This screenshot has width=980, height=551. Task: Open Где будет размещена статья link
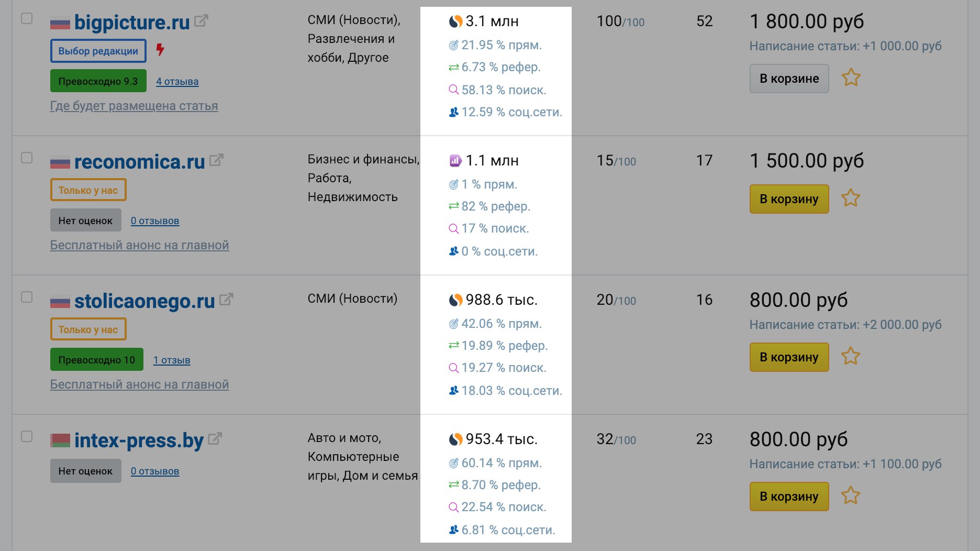pyautogui.click(x=134, y=106)
